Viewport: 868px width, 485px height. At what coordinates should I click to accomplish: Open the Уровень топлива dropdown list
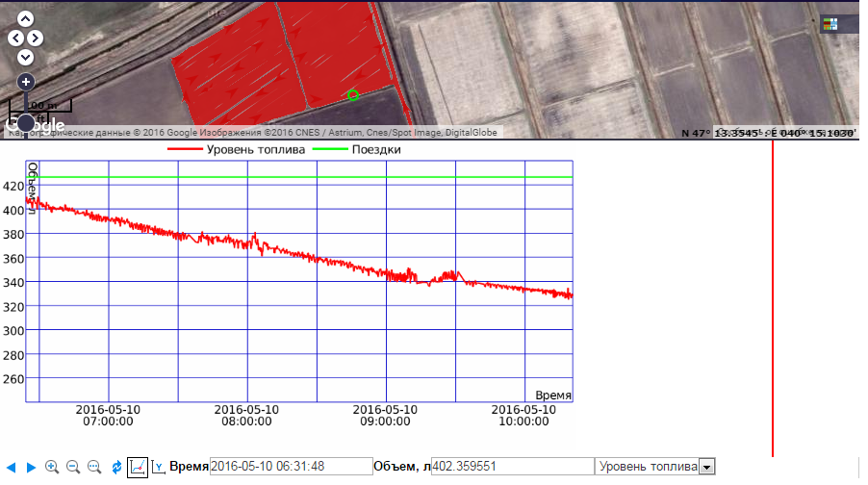click(706, 467)
